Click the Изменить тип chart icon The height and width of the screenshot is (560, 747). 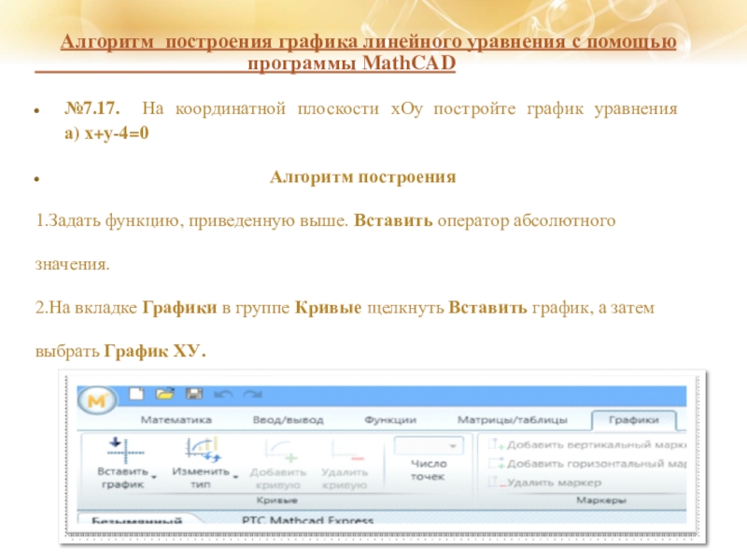[x=204, y=450]
